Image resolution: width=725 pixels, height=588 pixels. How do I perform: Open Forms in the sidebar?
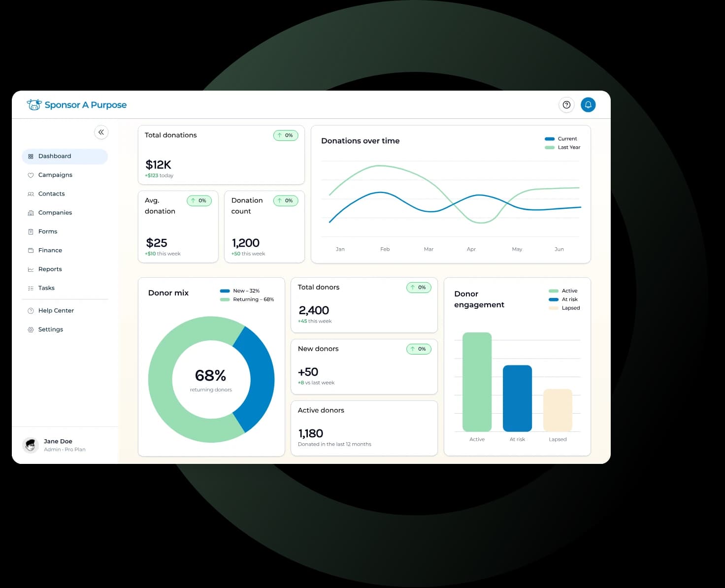click(65, 231)
